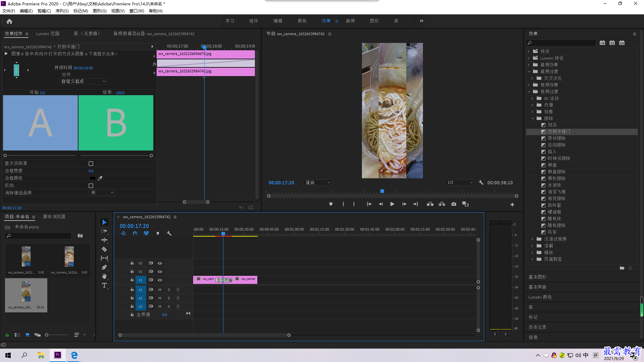Collapse the 擦除 folder
The width and height of the screenshot is (644, 362).
click(533, 118)
